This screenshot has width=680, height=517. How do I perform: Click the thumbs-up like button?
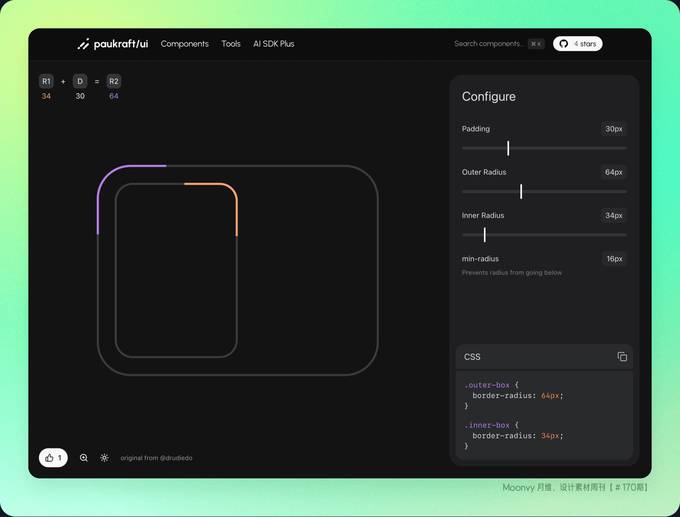point(53,458)
